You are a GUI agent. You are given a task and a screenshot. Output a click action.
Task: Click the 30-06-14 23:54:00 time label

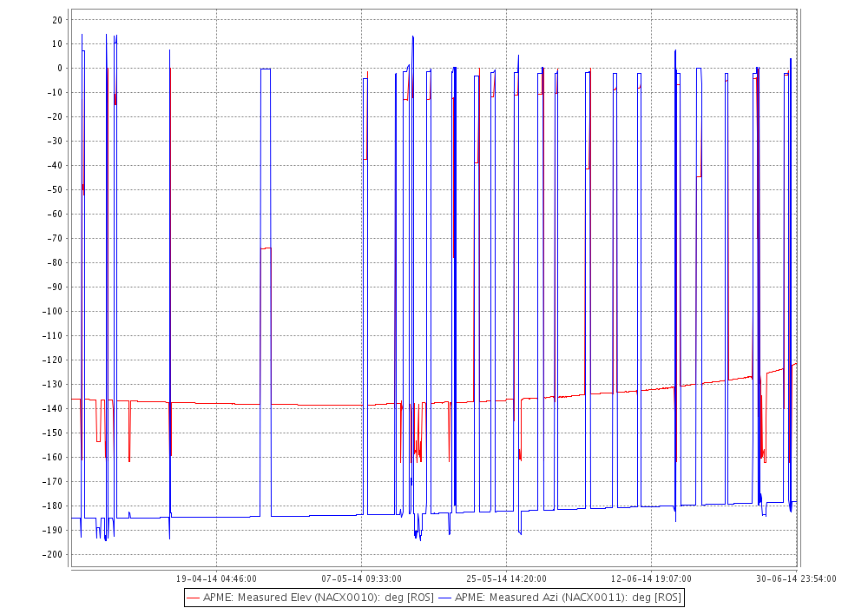(796, 578)
